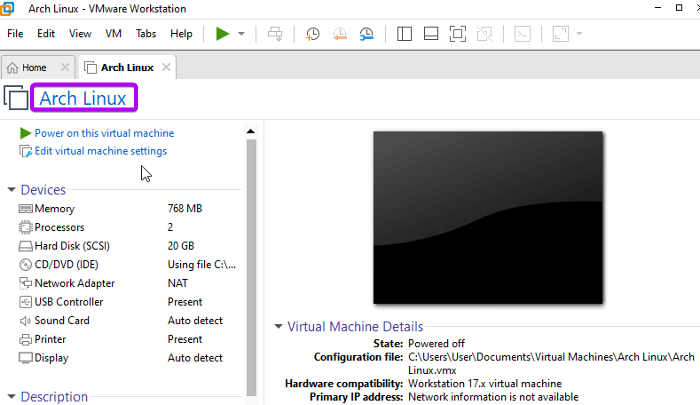Click Network information is not available text
Screen dimensions: 700x405
pyautogui.click(x=493, y=397)
